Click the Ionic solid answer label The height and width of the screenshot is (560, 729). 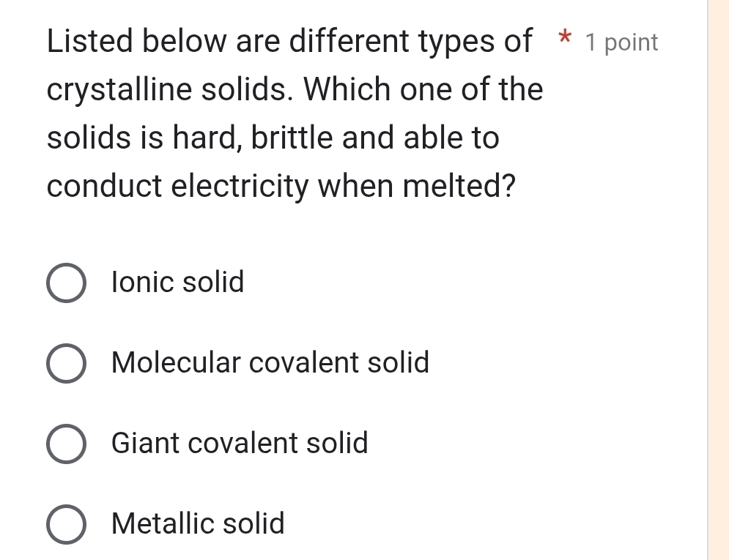[x=177, y=283]
